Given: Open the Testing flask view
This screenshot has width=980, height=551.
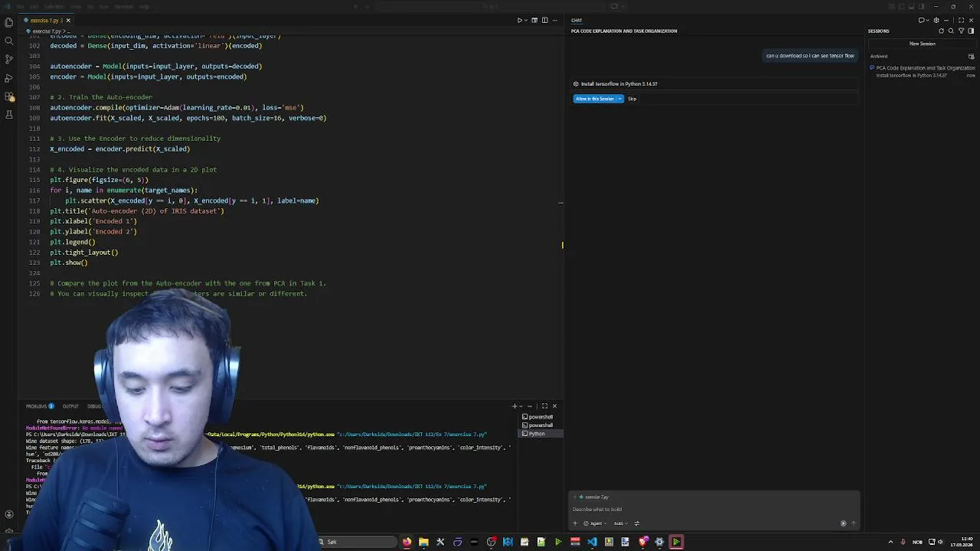Looking at the screenshot, I should [x=9, y=115].
